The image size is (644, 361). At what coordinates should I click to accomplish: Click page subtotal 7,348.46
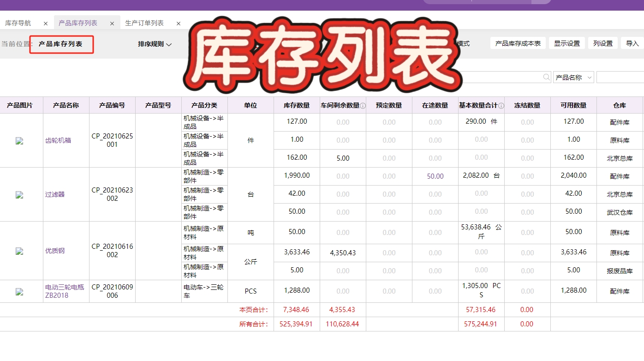coord(296,310)
